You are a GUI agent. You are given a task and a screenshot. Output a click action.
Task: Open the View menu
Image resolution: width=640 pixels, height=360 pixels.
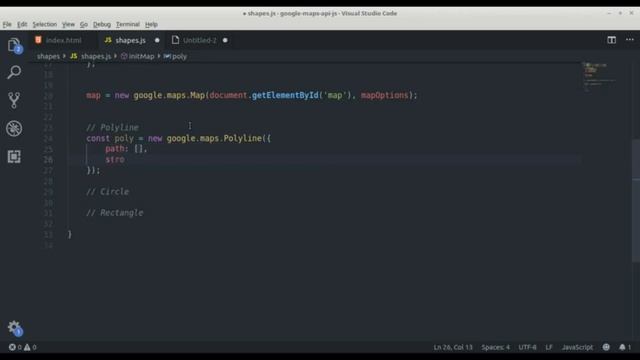[x=68, y=24]
